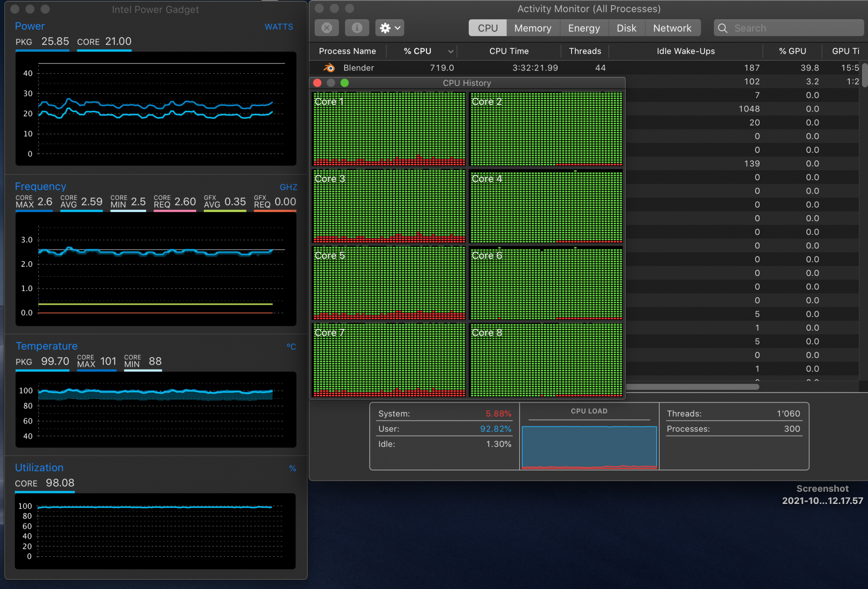
Task: Open the Network tab
Action: pos(672,28)
